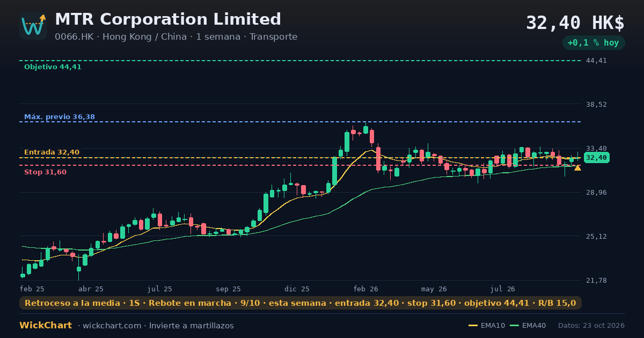Open the wickchart.com footer link
Viewport: 644px width, 338px height.
113,326
